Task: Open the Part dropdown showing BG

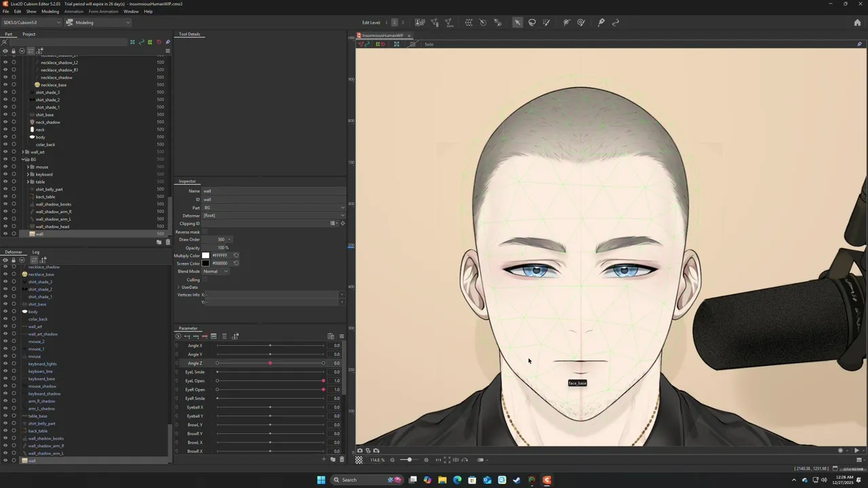Action: tap(274, 207)
